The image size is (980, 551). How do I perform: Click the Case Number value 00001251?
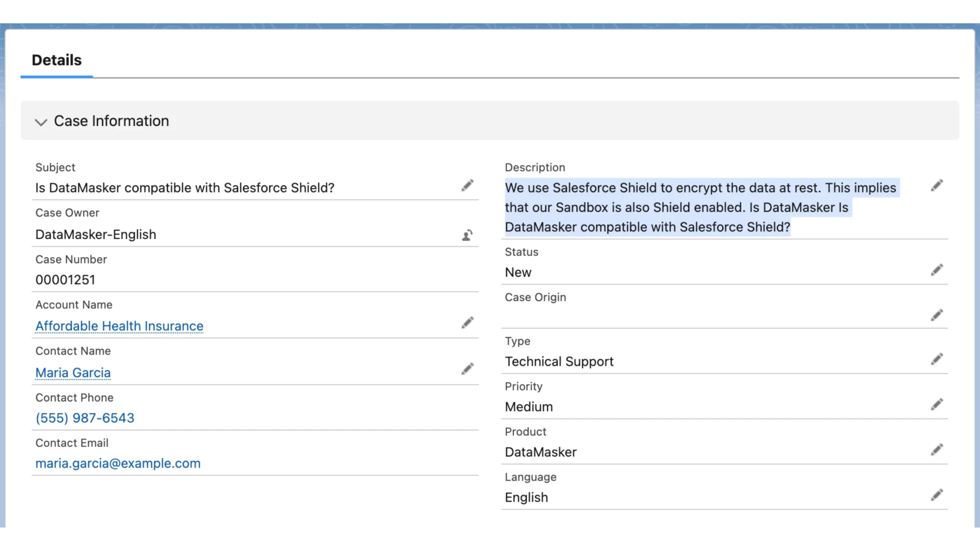click(x=66, y=280)
